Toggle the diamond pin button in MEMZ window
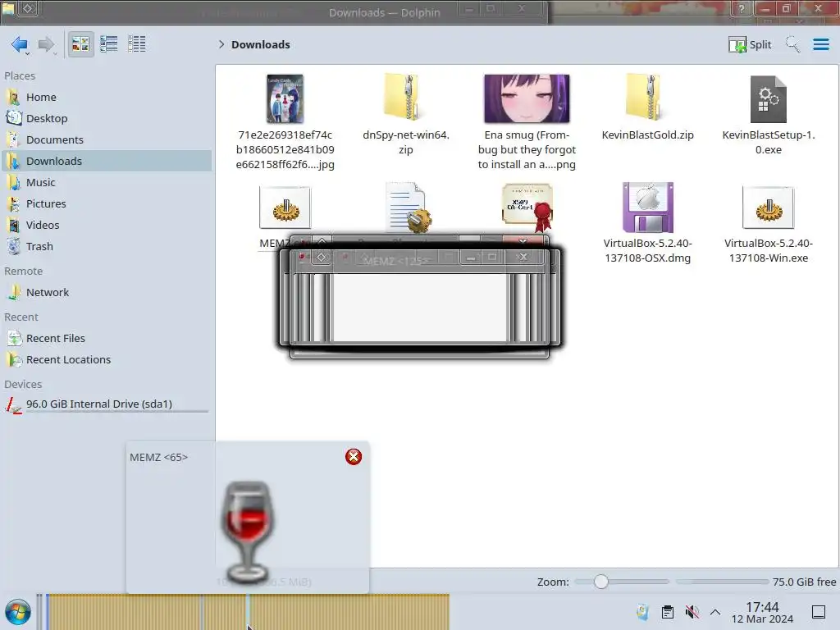 click(321, 258)
